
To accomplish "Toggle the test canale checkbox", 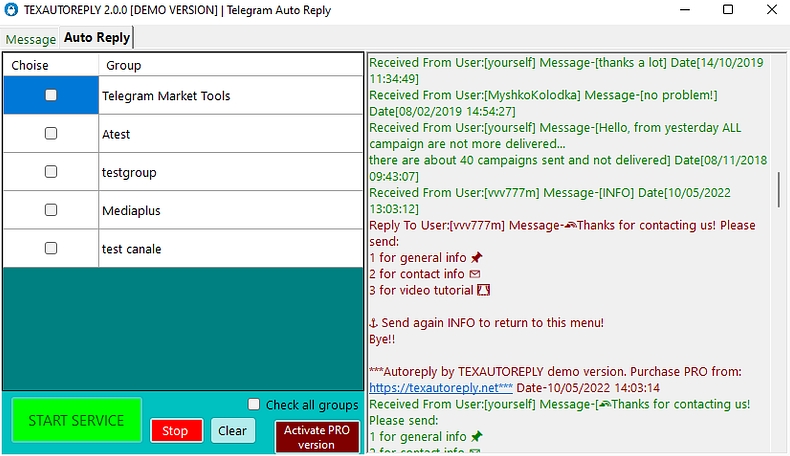I will [x=51, y=248].
